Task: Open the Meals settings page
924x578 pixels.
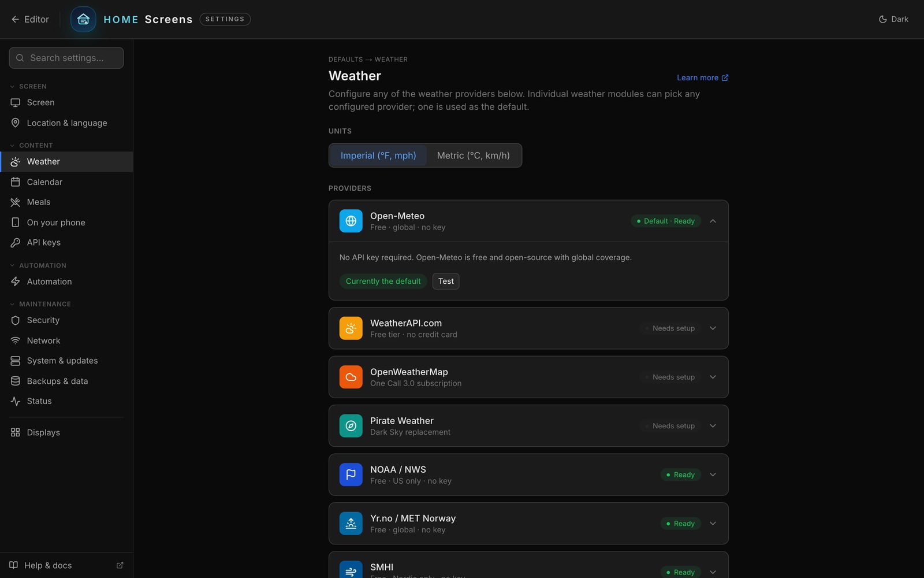Action: tap(66, 202)
